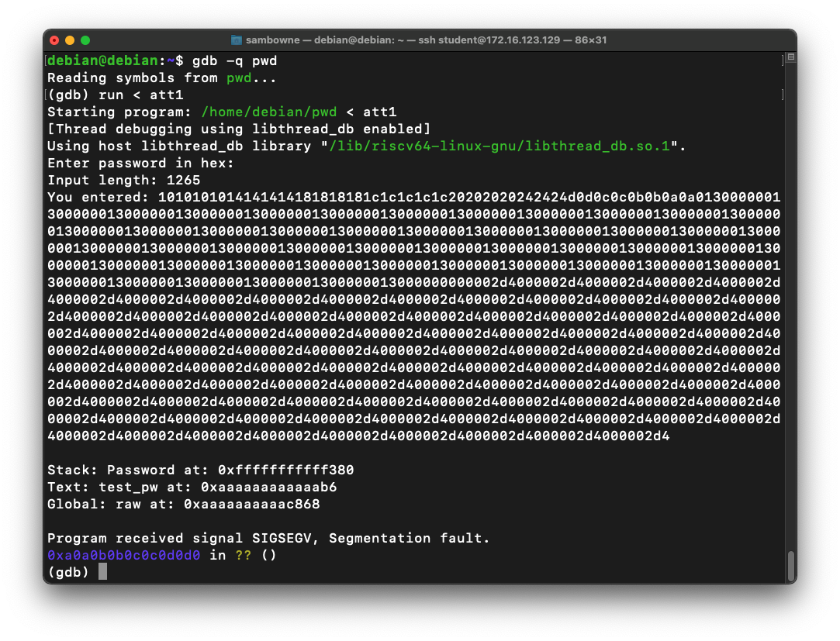840x641 pixels.
Task: Click the yellow '??' symbol text
Action: click(244, 555)
